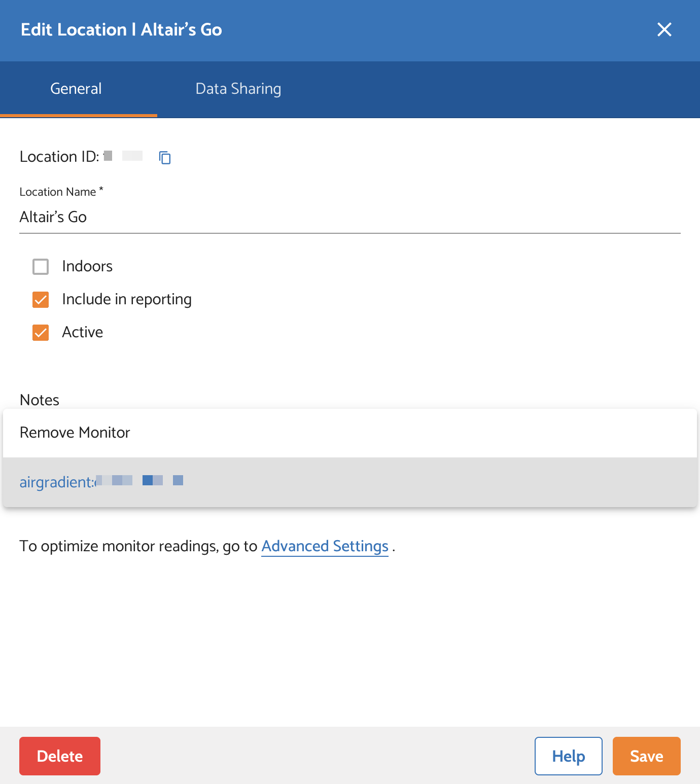Save the location changes
Viewport: 700px width, 784px height.
point(646,756)
